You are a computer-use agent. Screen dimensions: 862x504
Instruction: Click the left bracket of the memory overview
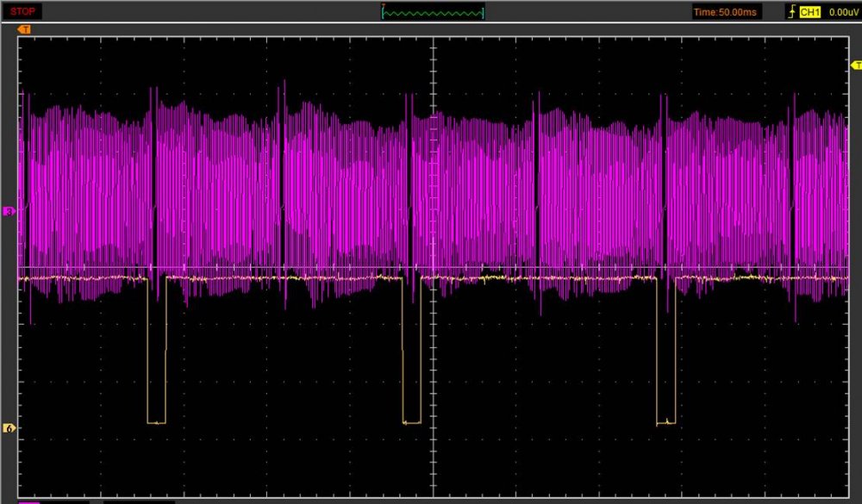pyautogui.click(x=383, y=12)
